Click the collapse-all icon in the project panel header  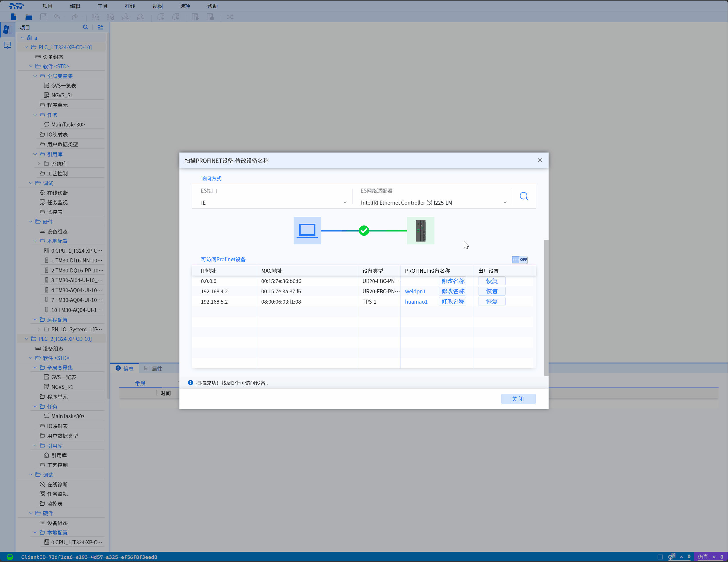(x=100, y=27)
